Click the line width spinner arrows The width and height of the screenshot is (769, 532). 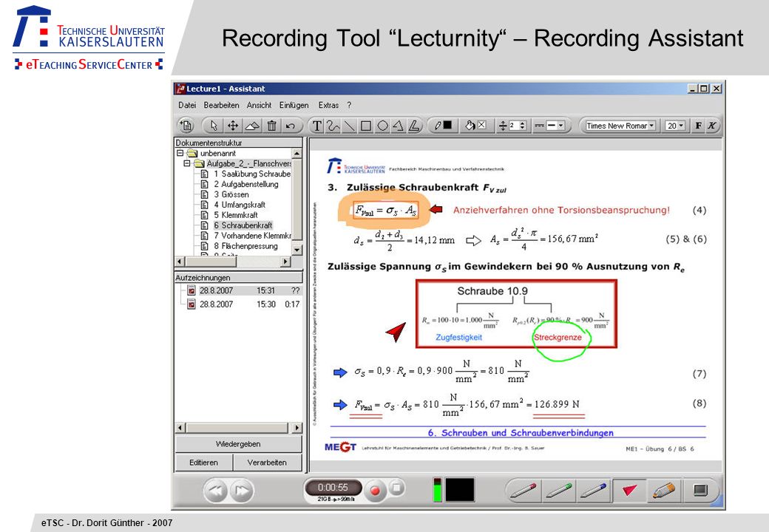pyautogui.click(x=522, y=126)
